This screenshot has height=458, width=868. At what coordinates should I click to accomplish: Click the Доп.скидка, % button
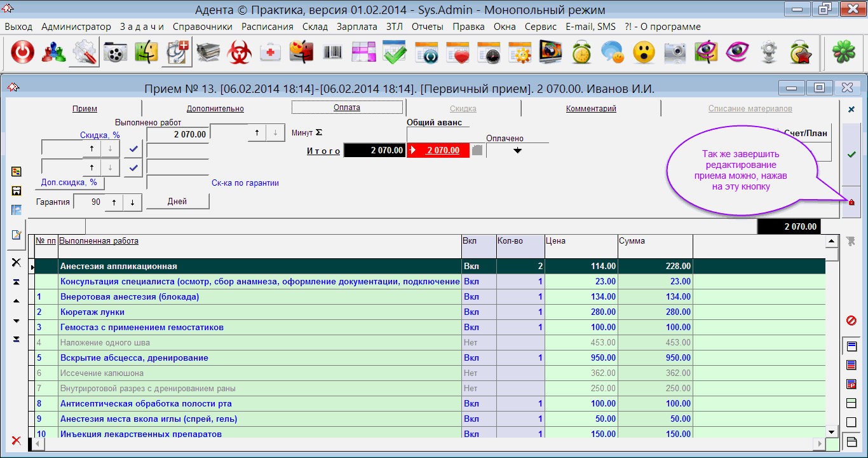[69, 183]
